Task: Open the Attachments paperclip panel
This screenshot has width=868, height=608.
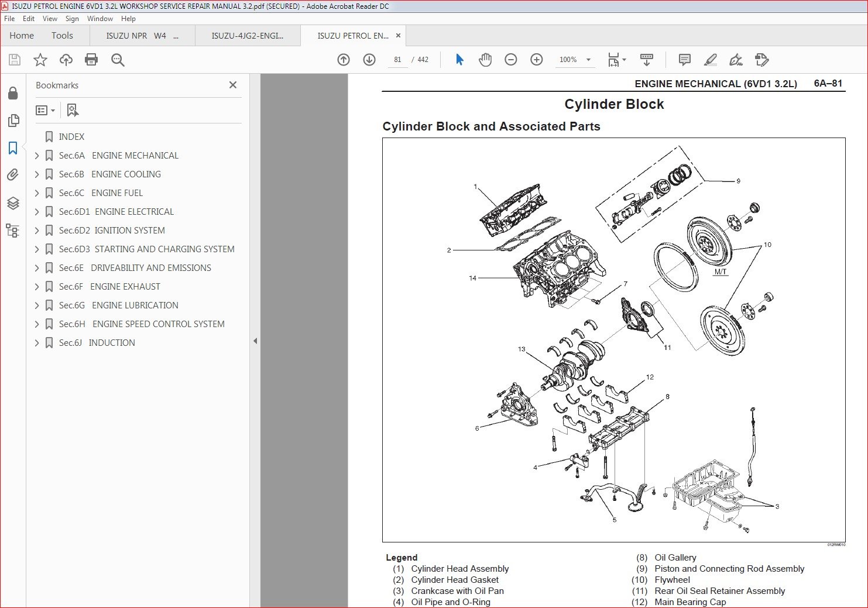Action: tap(13, 175)
